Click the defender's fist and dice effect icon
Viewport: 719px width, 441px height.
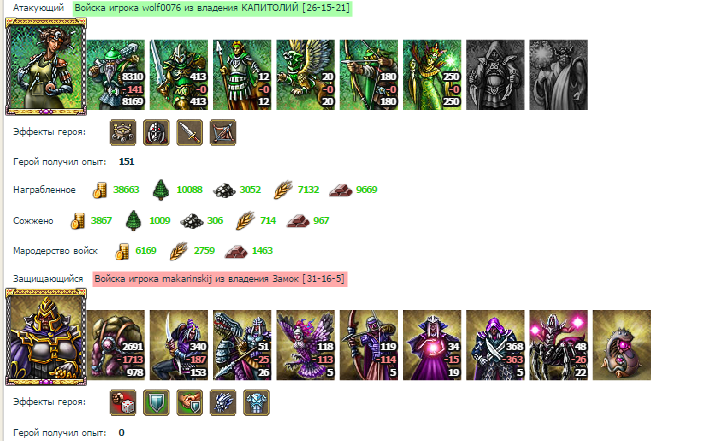123,402
